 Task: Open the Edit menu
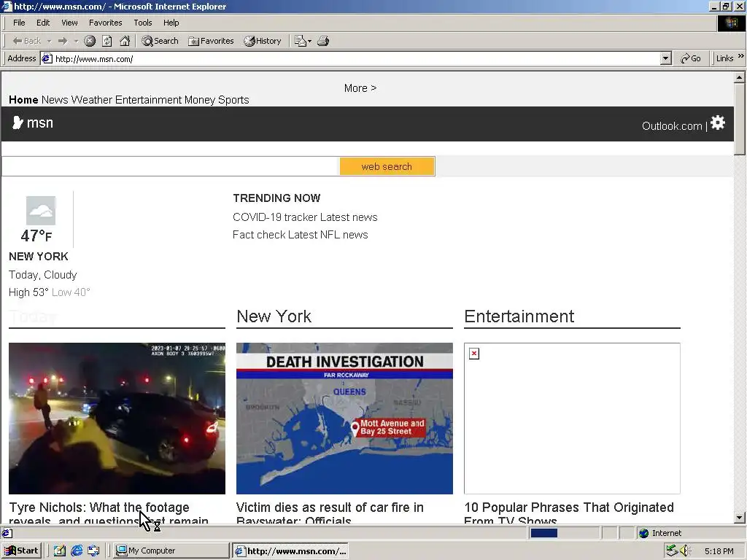click(43, 23)
